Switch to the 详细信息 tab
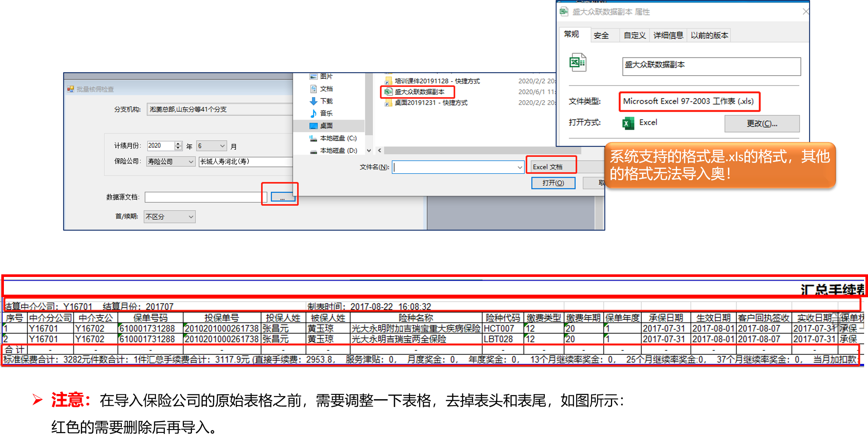The height and width of the screenshot is (445, 868). click(668, 35)
